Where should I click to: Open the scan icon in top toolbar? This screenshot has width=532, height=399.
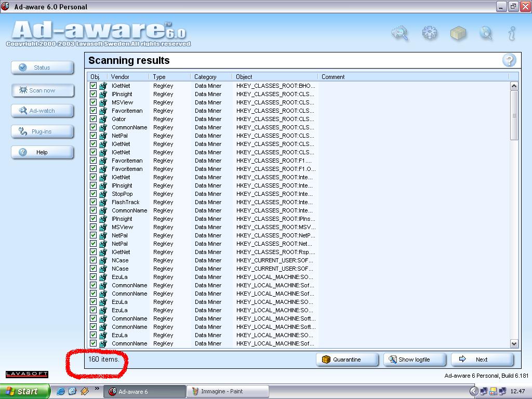coord(401,33)
